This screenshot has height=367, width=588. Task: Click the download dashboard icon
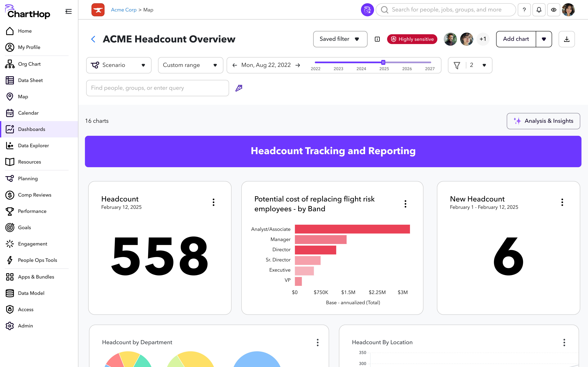[566, 39]
